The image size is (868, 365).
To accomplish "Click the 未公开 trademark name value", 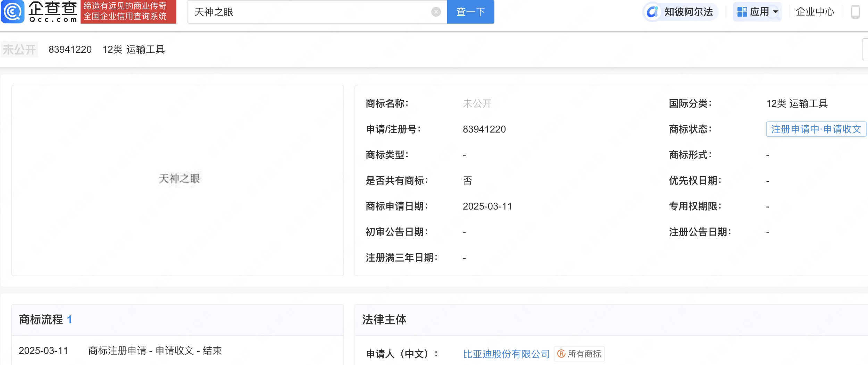I will click(x=477, y=103).
